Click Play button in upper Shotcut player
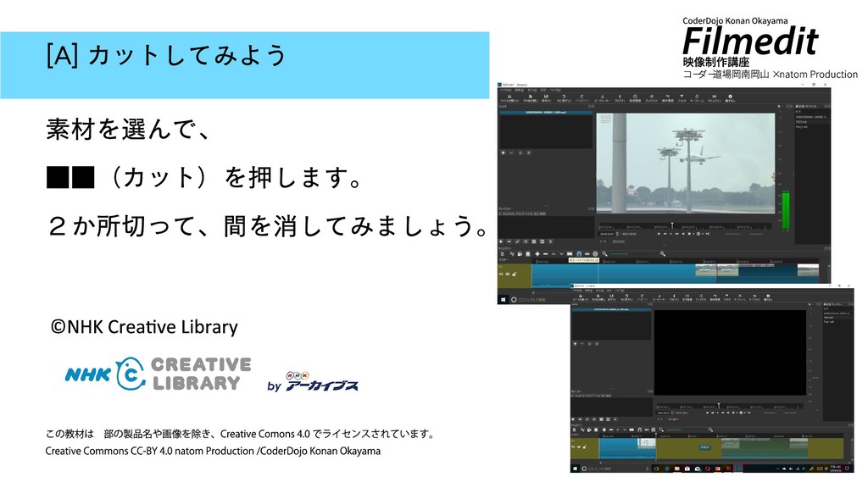 point(671,234)
